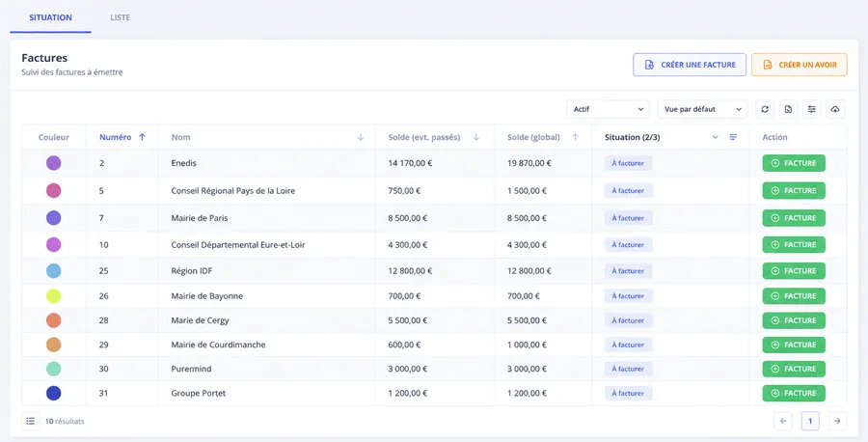Click the dark blue dot for Groupe Portet
The image size is (868, 442).
(x=54, y=393)
